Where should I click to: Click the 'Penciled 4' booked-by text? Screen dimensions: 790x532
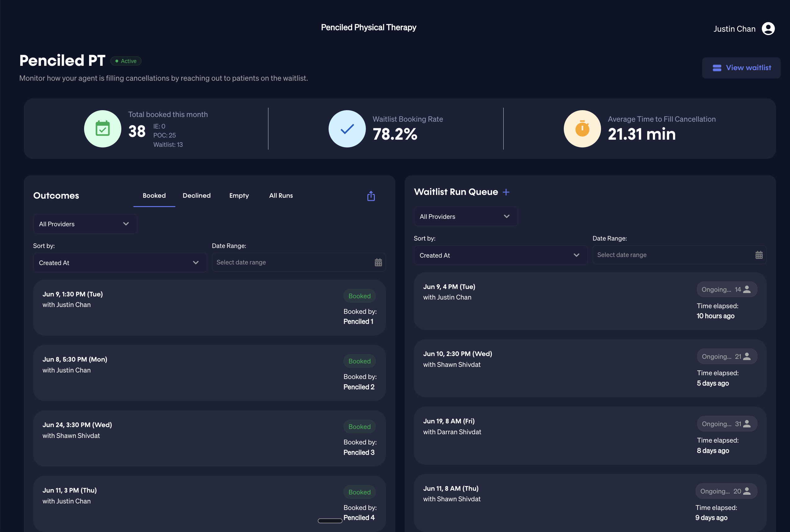click(x=359, y=518)
